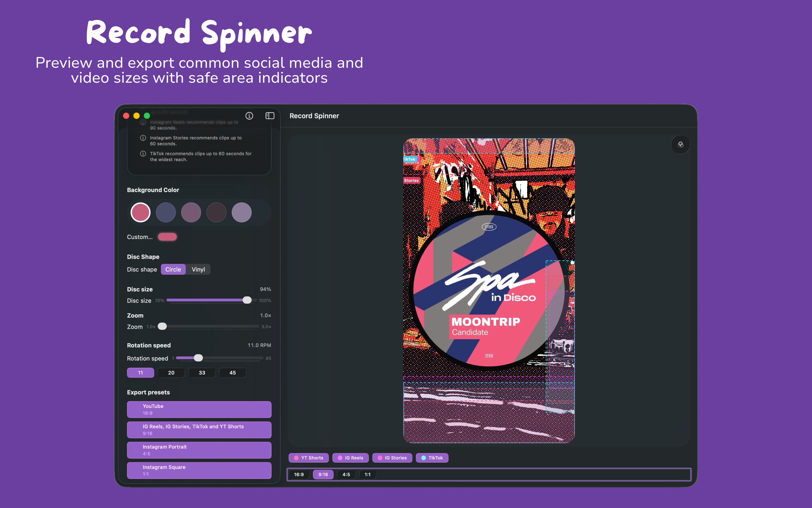812x508 pixels.
Task: Toggle the sidebar panel icon
Action: pyautogui.click(x=270, y=116)
